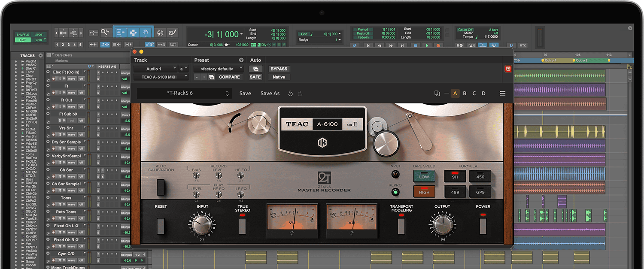Screen dimensions: 644x269
Task: Open the plug-in settings hamburger menu in T-RackS
Action: pyautogui.click(x=502, y=93)
